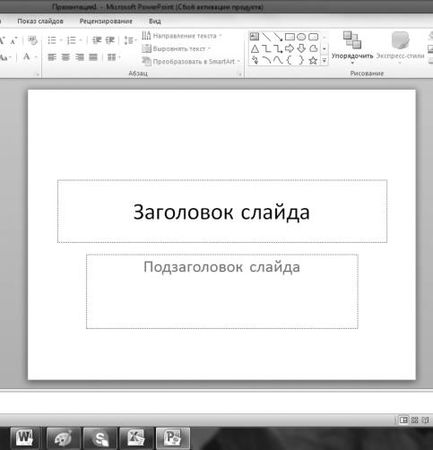This screenshot has height=450, width=433.
Task: Select the Elbow Connector shape
Action: click(266, 49)
